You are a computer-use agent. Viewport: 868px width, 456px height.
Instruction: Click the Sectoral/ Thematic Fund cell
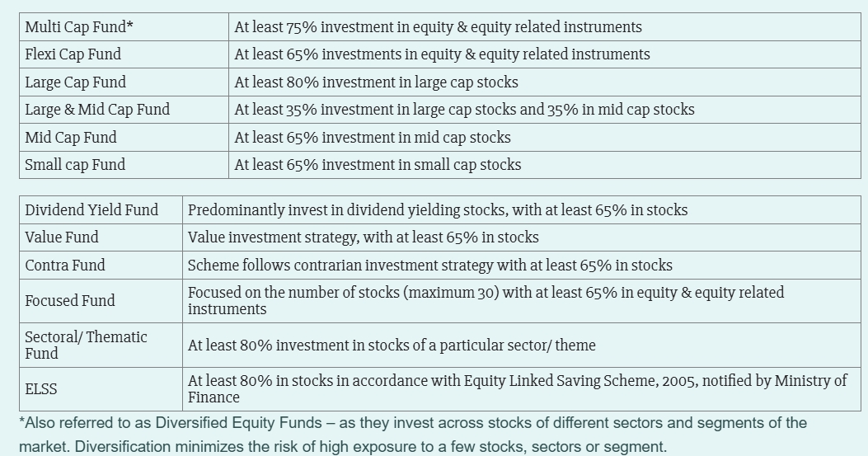(x=101, y=346)
